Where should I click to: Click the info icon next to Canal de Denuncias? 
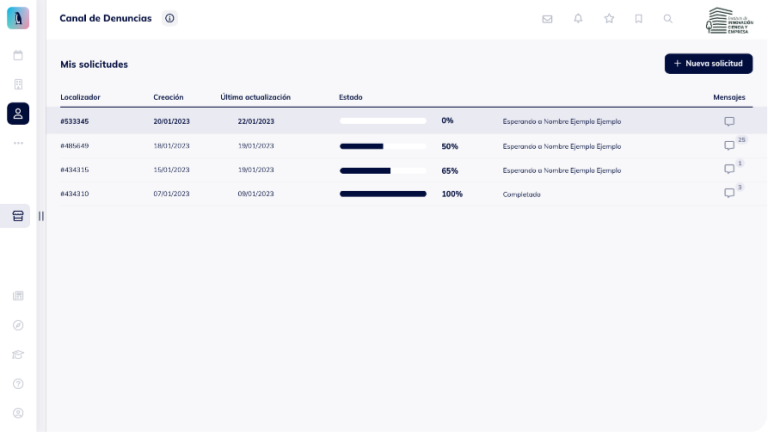(169, 18)
